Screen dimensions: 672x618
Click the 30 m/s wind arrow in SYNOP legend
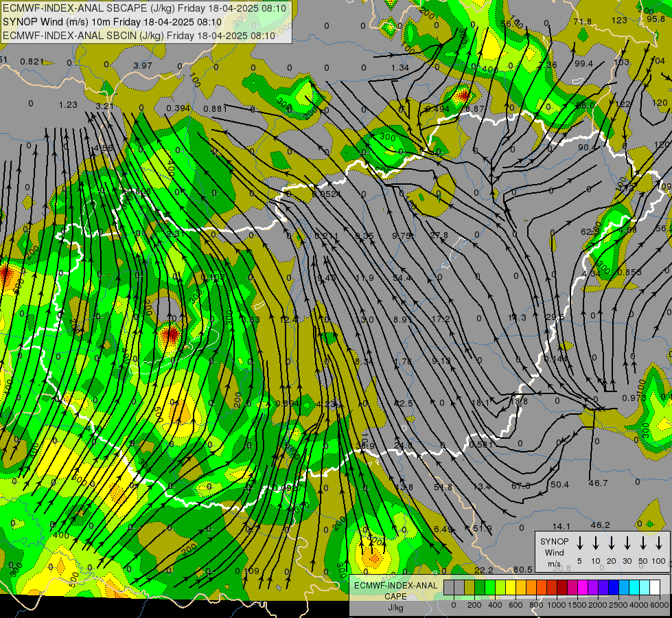coord(627,543)
